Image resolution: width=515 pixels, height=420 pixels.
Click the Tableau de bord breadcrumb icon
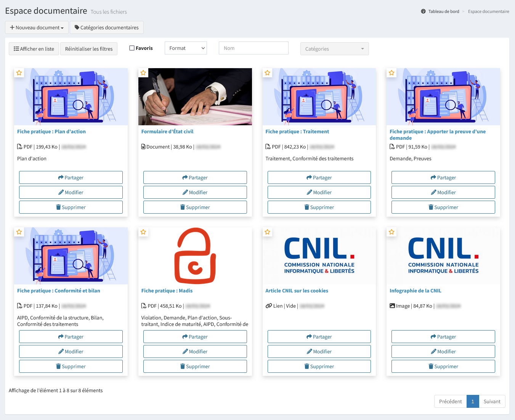coord(423,11)
